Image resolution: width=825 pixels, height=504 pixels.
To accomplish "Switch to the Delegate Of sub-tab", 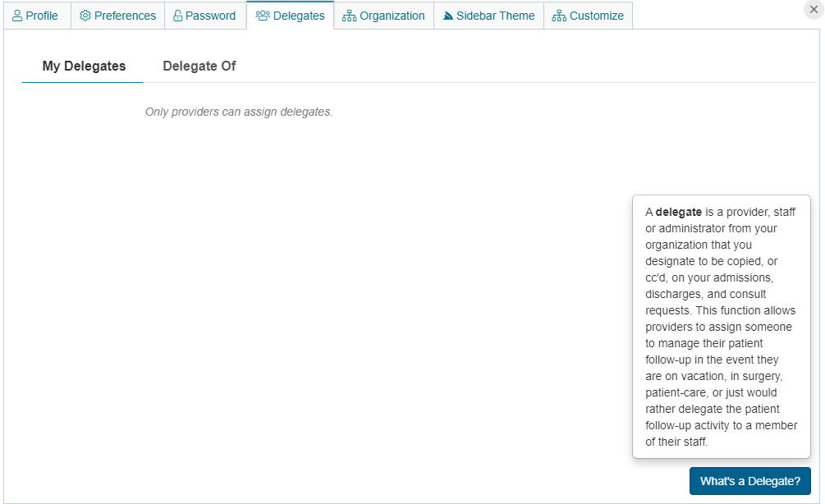I will coord(199,66).
